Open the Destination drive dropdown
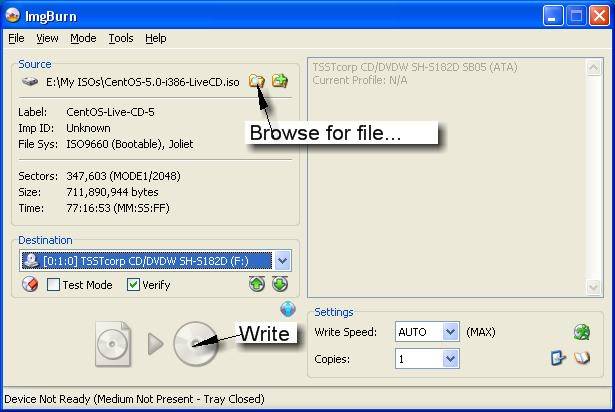The image size is (615, 412). click(282, 261)
